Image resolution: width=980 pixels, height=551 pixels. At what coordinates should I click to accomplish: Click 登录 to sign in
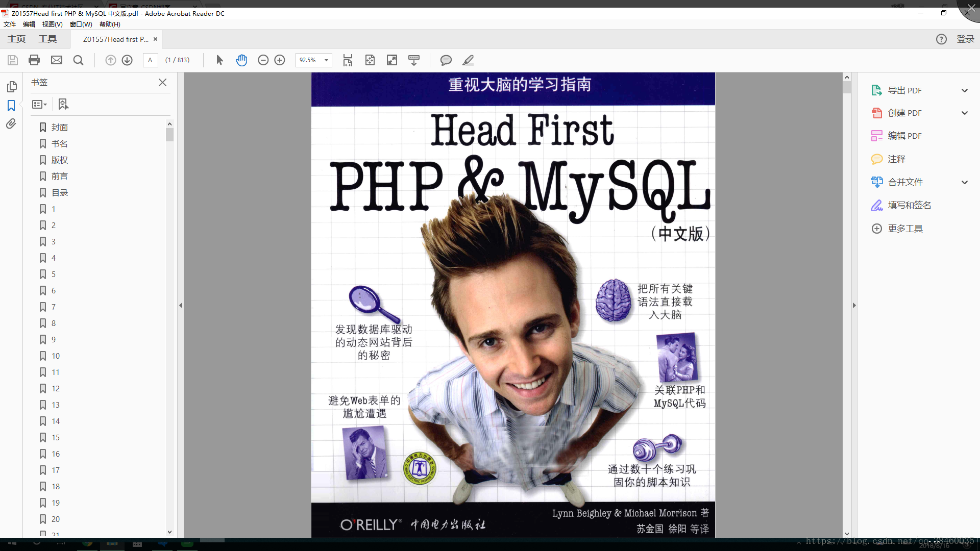click(x=965, y=39)
